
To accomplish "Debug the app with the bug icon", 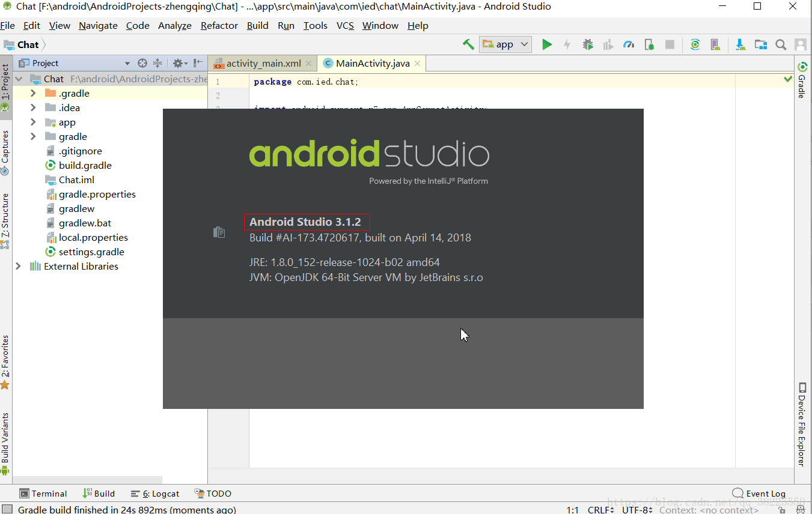I will [x=588, y=44].
